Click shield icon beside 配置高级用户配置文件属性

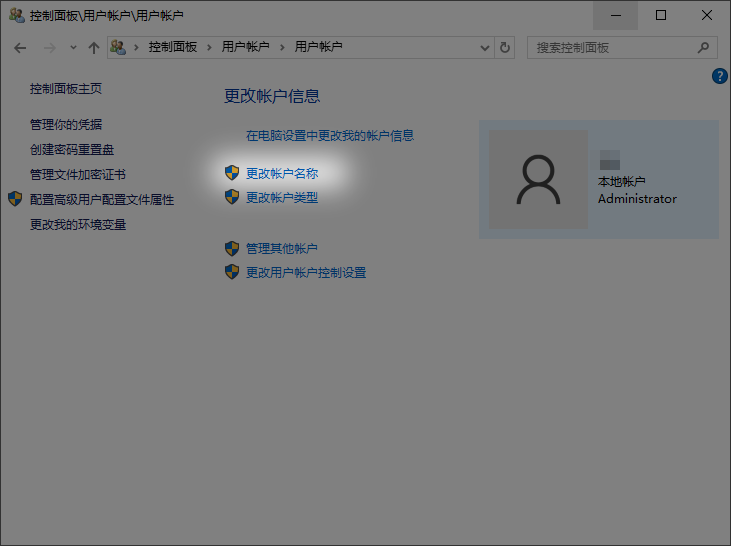[x=15, y=199]
